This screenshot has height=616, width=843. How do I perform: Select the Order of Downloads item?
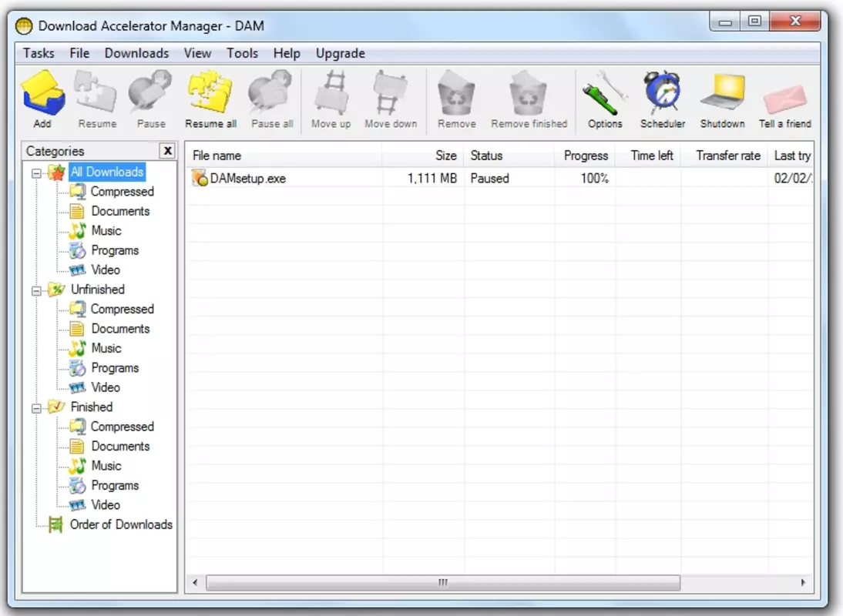(121, 524)
